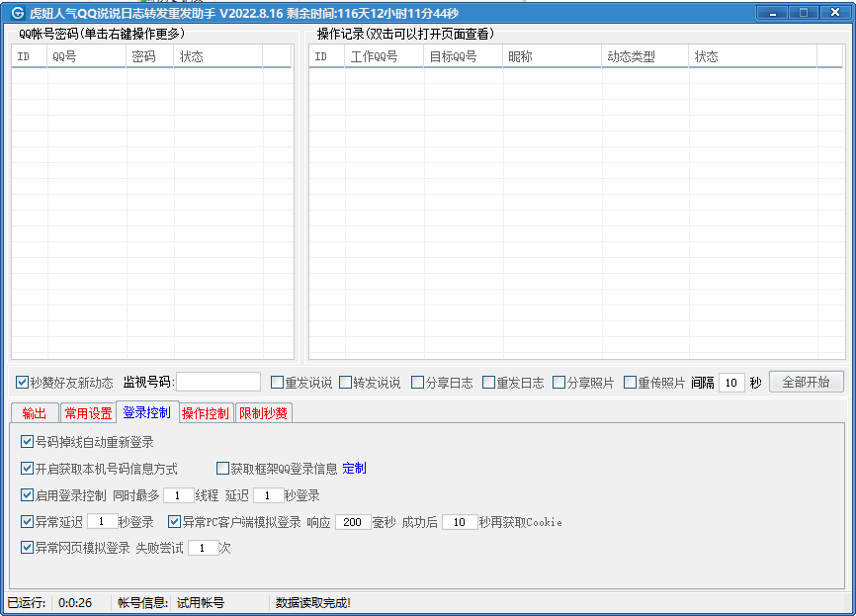Click the app logo icon in title bar

(x=17, y=13)
